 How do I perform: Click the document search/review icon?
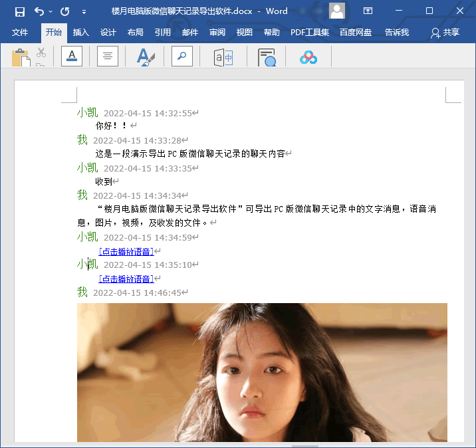pyautogui.click(x=267, y=57)
